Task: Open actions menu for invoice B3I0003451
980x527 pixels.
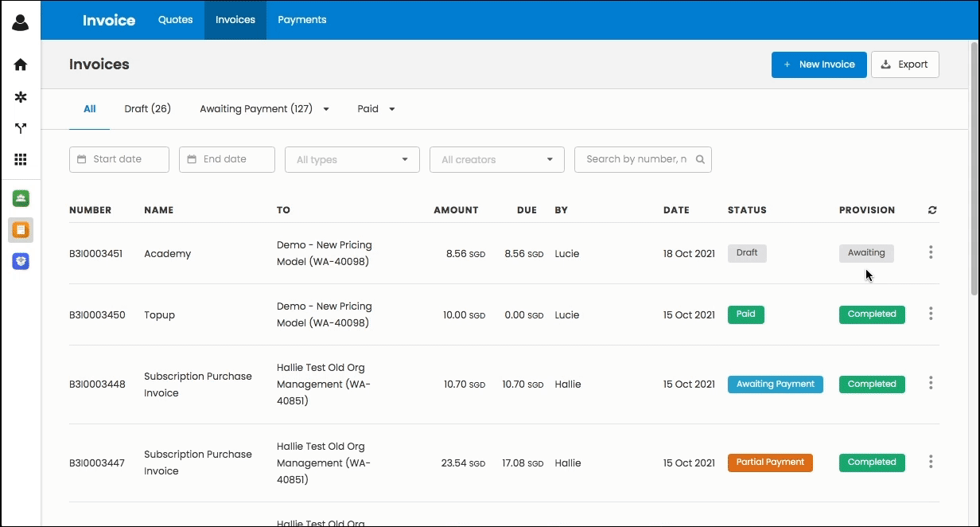Action: point(931,252)
